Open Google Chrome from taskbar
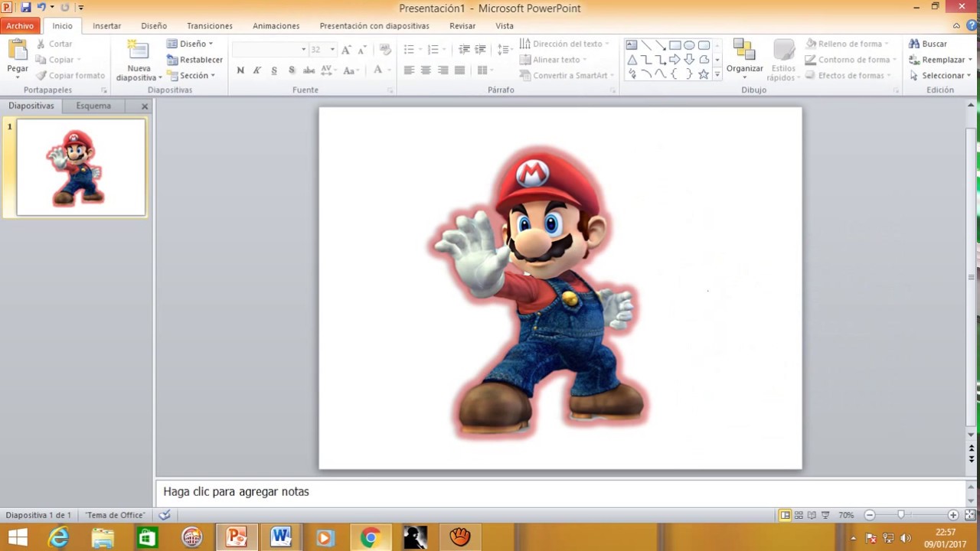The image size is (980, 551). [x=370, y=538]
